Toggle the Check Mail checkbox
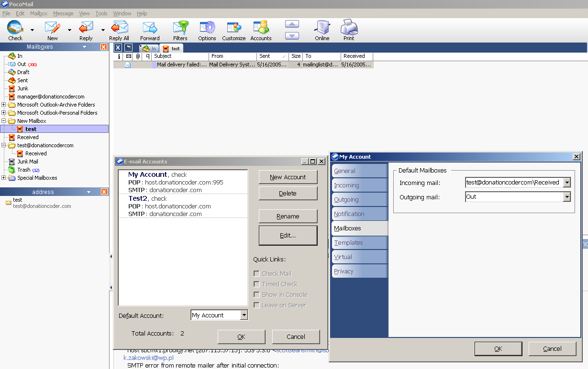Viewport: 588px width, 369px height. point(257,273)
